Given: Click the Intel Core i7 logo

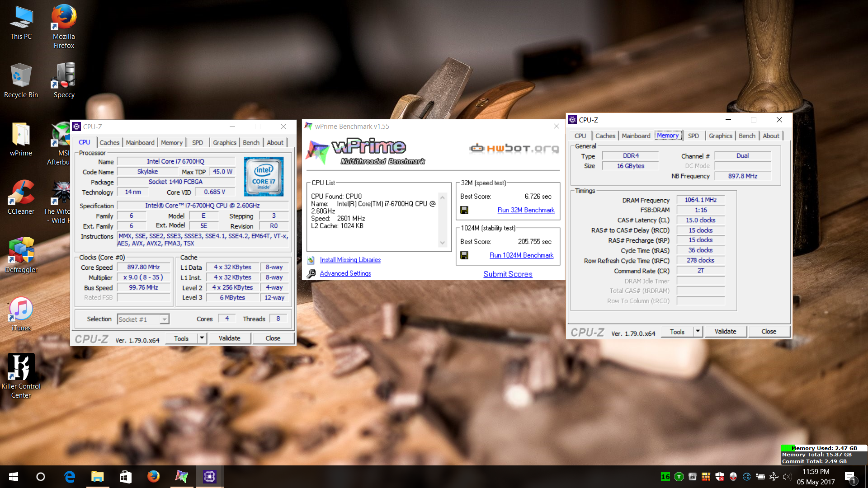Looking at the screenshot, I should (264, 176).
